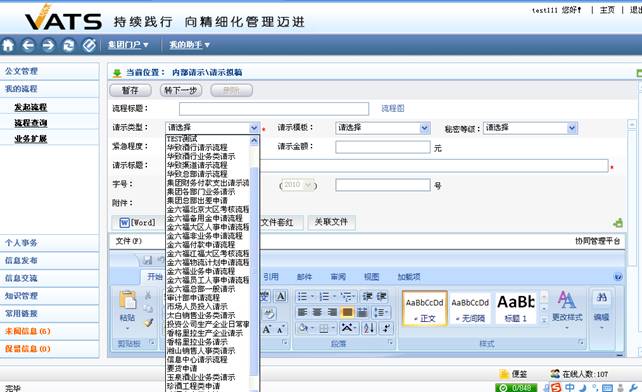Image resolution: width=642 pixels, height=392 pixels.
Task: Open the 流程图 link
Action: [393, 109]
